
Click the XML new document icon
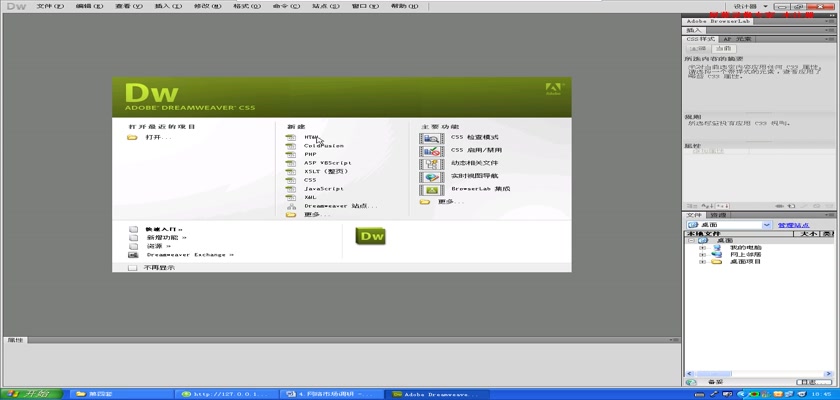(x=291, y=197)
